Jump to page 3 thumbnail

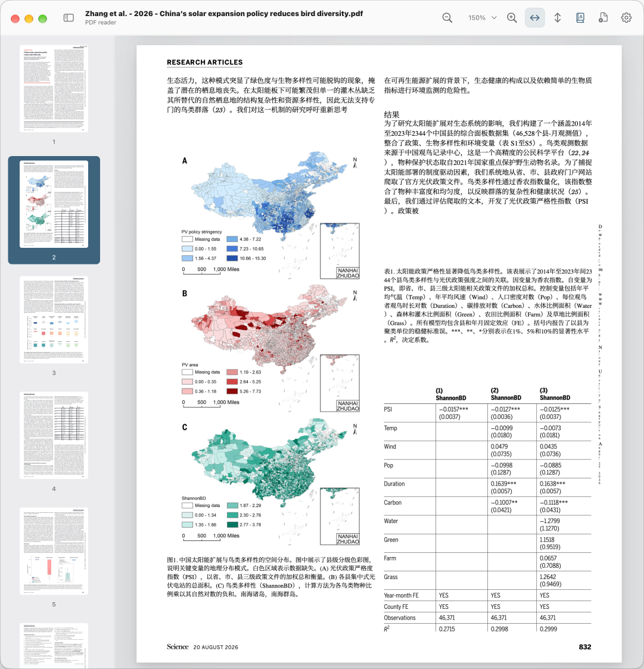pyautogui.click(x=54, y=319)
